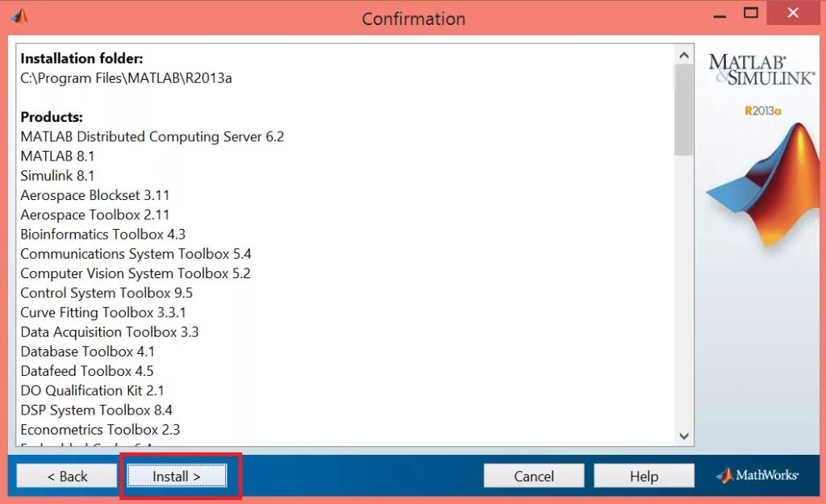Click "Data Acquisition Toolbox 3.3"

[x=110, y=331]
